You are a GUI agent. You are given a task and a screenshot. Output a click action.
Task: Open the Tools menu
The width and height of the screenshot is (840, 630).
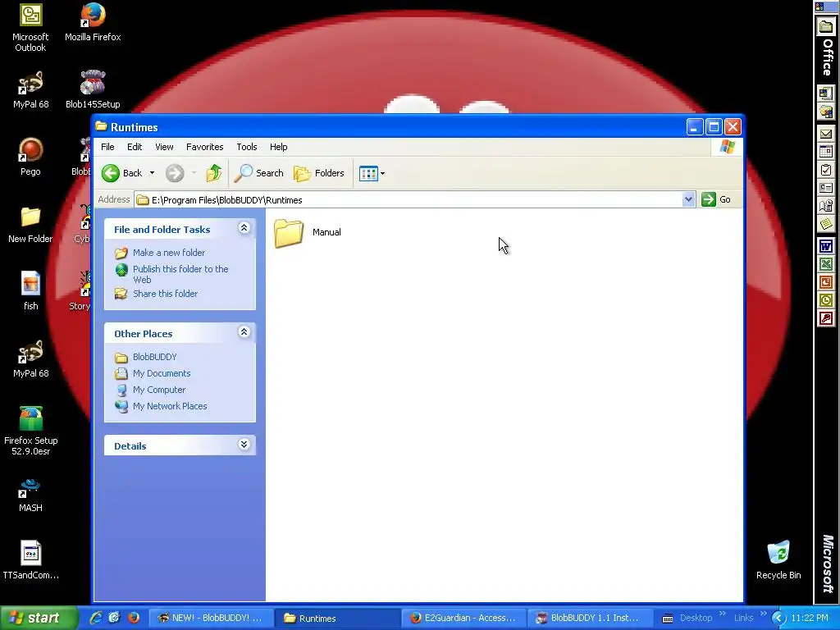(247, 147)
